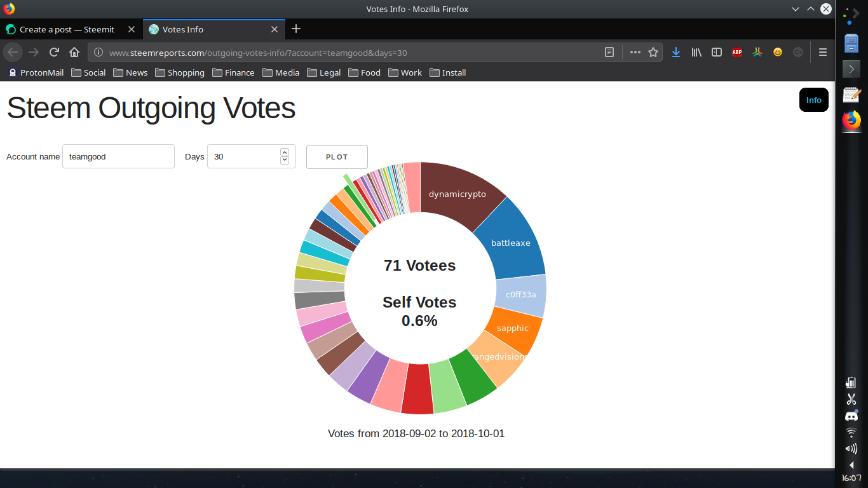The width and height of the screenshot is (868, 488).
Task: Bookmark this page with the star
Action: [653, 52]
